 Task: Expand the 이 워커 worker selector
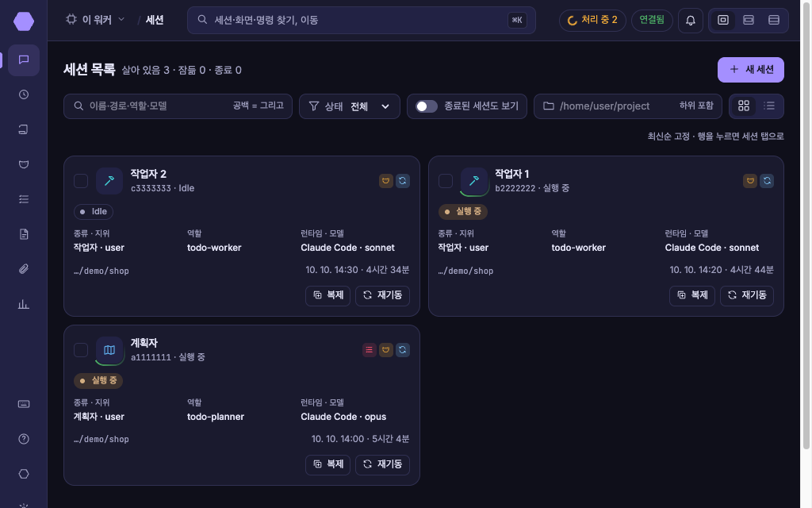[95, 20]
